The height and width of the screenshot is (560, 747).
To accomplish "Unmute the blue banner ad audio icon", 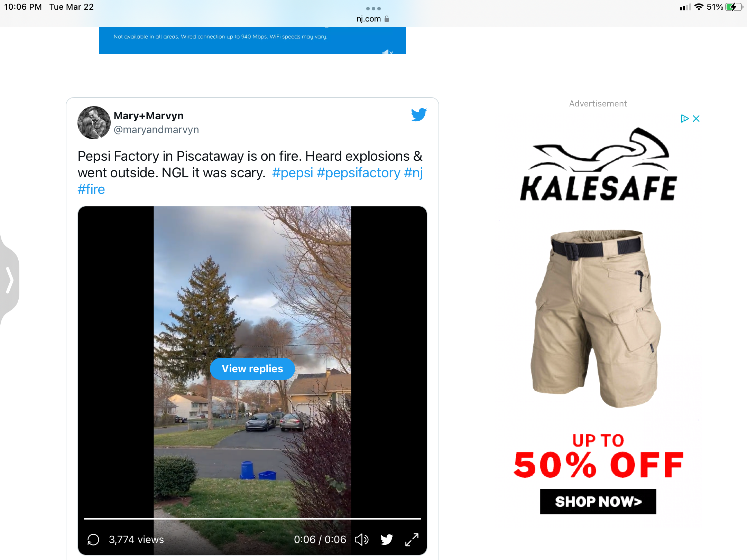I will (388, 52).
